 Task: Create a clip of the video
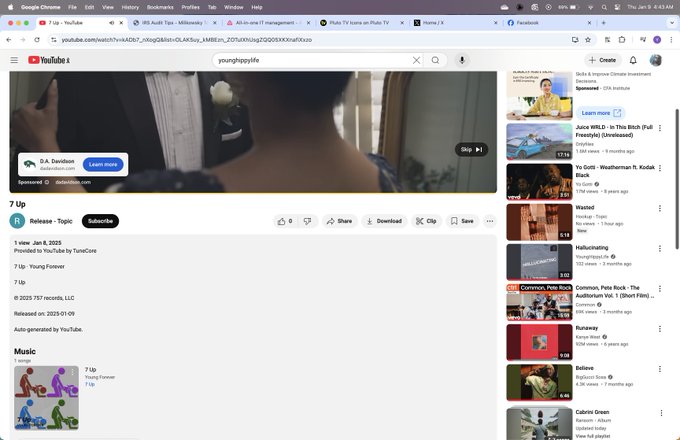click(x=426, y=221)
